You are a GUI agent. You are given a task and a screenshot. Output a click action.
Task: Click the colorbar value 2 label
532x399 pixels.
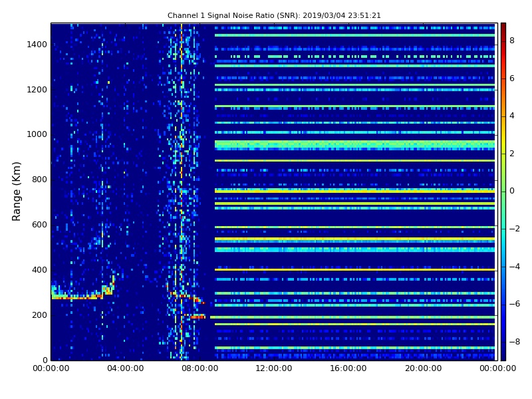(x=512, y=154)
